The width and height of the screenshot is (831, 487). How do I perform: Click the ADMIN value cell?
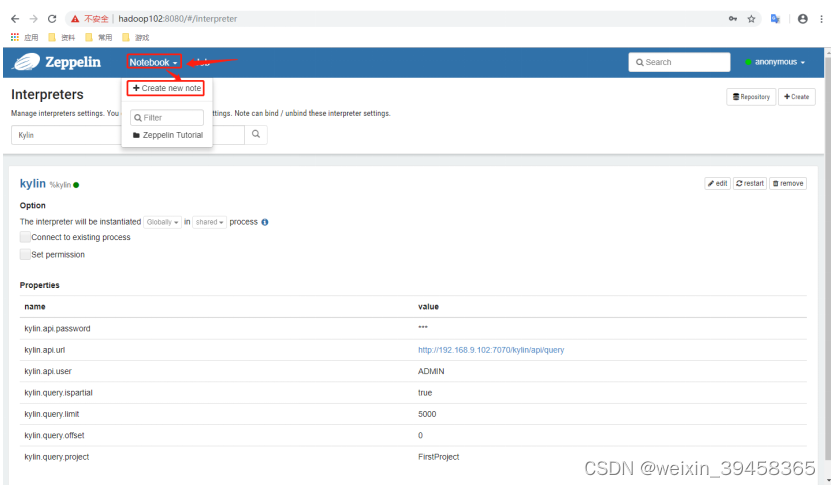click(x=431, y=371)
